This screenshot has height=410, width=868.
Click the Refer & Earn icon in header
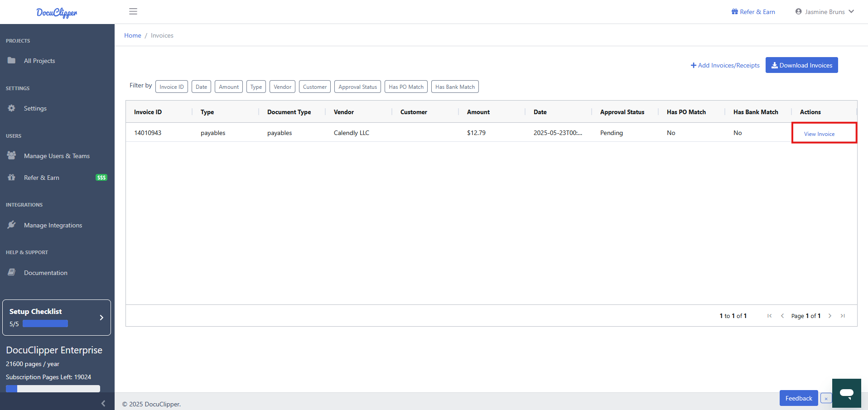pyautogui.click(x=734, y=11)
